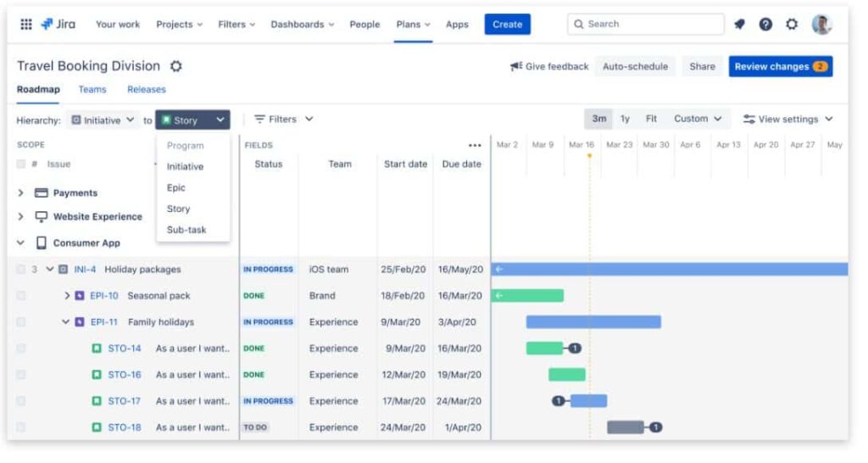
Task: Expand the EPI-10 Seasonal pack row
Action: tap(67, 296)
